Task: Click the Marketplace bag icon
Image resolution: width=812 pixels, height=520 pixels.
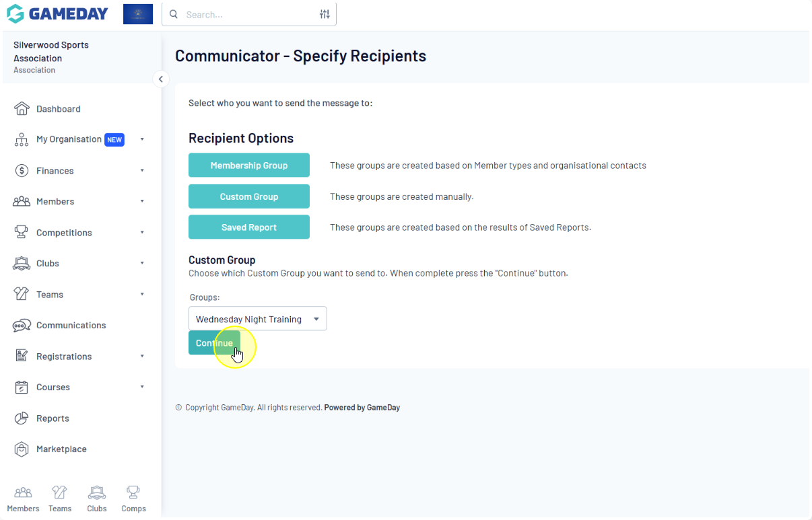Action: pos(22,449)
